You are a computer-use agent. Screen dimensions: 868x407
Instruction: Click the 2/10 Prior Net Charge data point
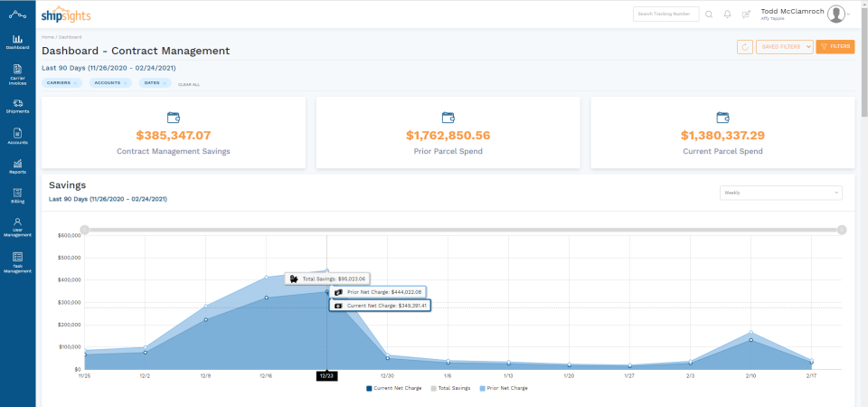click(x=750, y=333)
